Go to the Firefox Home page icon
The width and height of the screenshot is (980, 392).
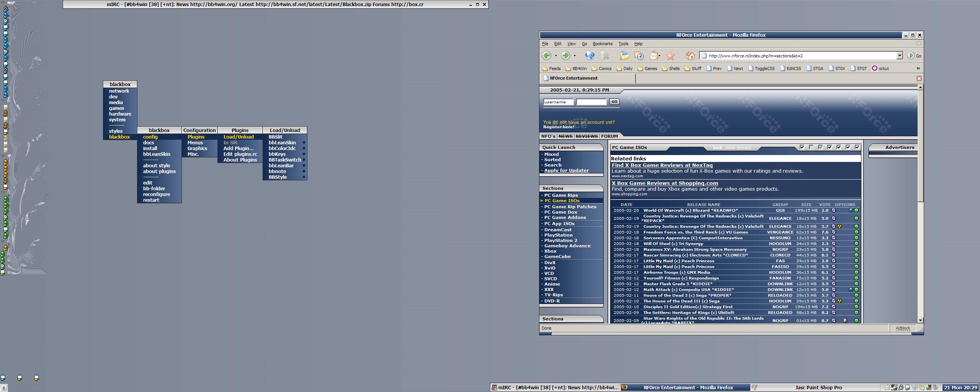click(x=691, y=56)
